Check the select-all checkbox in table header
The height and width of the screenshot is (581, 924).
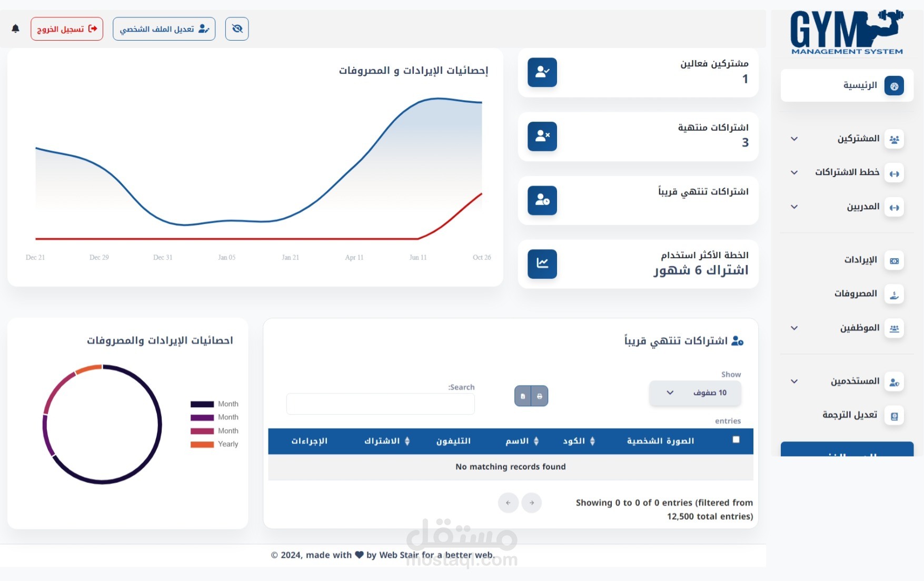coord(736,438)
